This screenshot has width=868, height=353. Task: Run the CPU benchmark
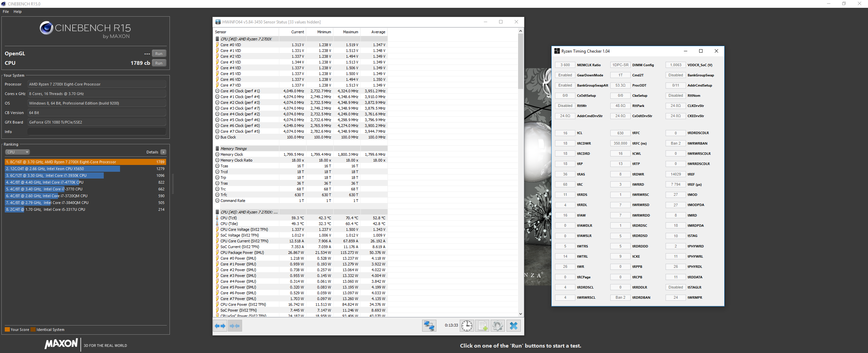coord(159,63)
